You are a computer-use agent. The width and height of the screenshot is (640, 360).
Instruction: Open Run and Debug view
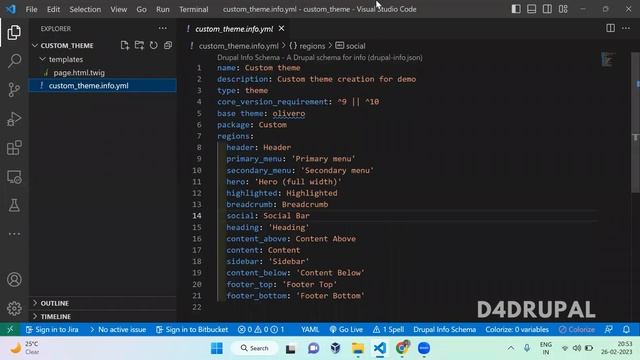point(14,119)
